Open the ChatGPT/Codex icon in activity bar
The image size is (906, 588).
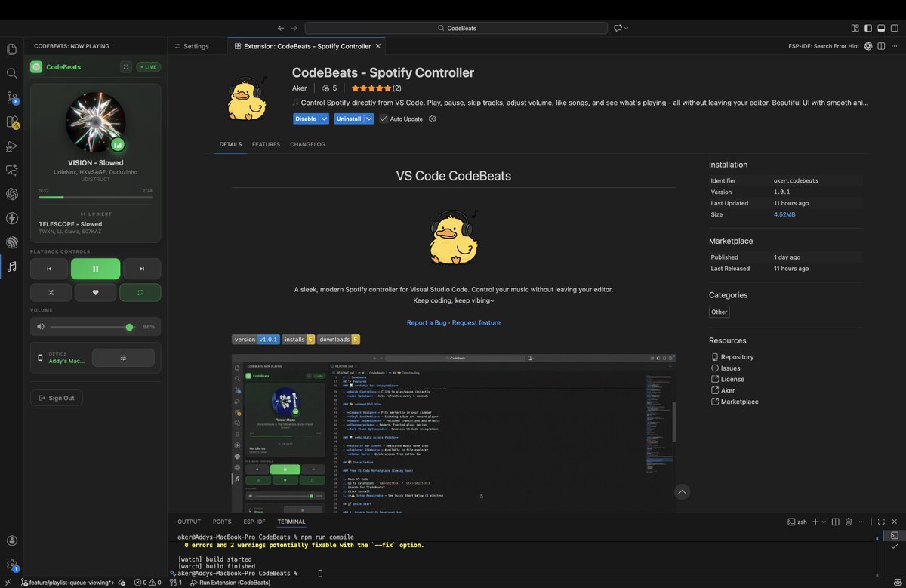[x=11, y=194]
